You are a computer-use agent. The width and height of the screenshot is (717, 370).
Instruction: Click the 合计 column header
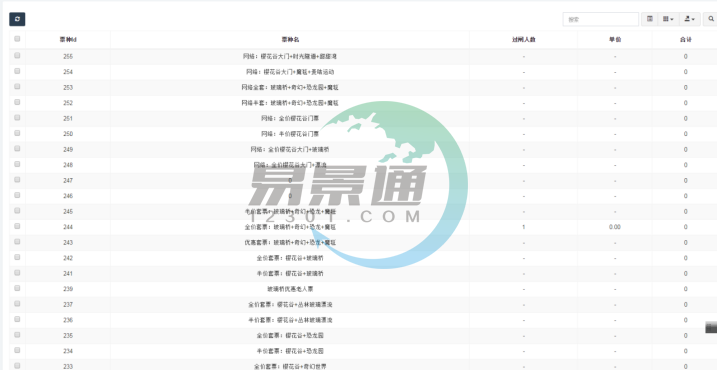click(x=685, y=40)
